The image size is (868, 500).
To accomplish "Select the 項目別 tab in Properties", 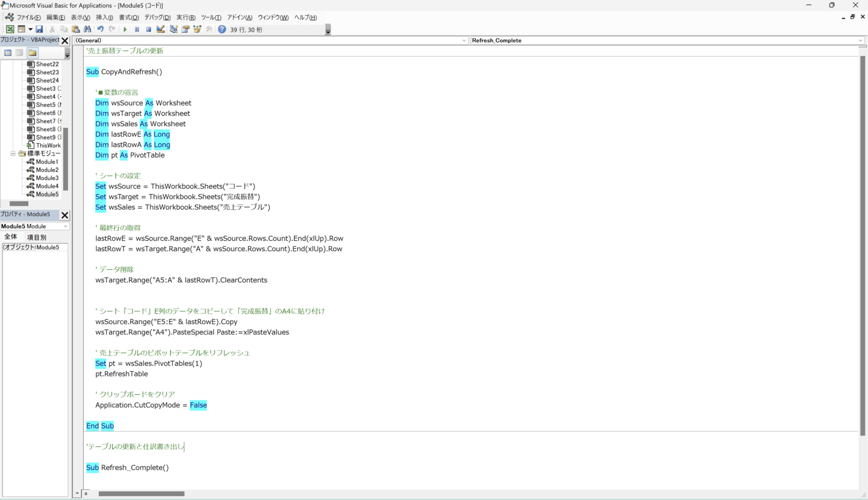I will click(37, 238).
